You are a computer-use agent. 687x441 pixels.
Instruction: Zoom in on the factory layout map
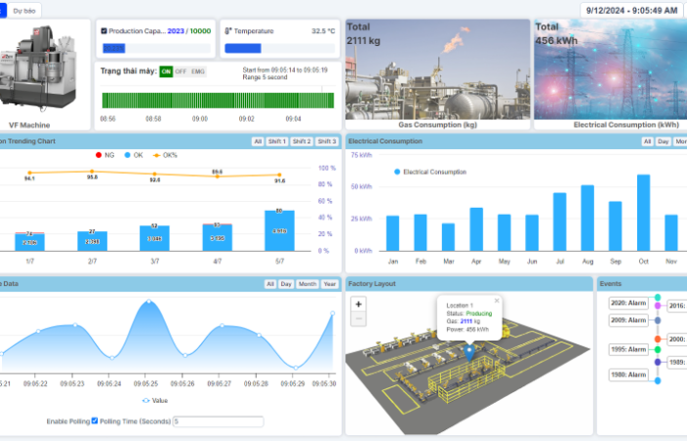(359, 303)
